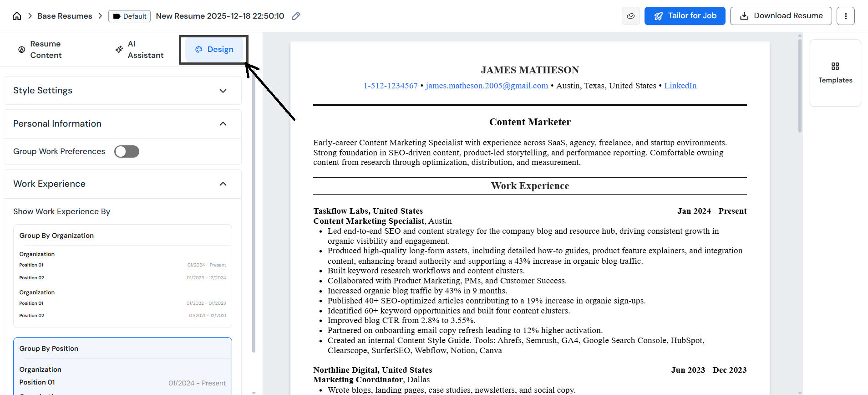Open the Templates panel
The height and width of the screenshot is (395, 868).
click(835, 73)
